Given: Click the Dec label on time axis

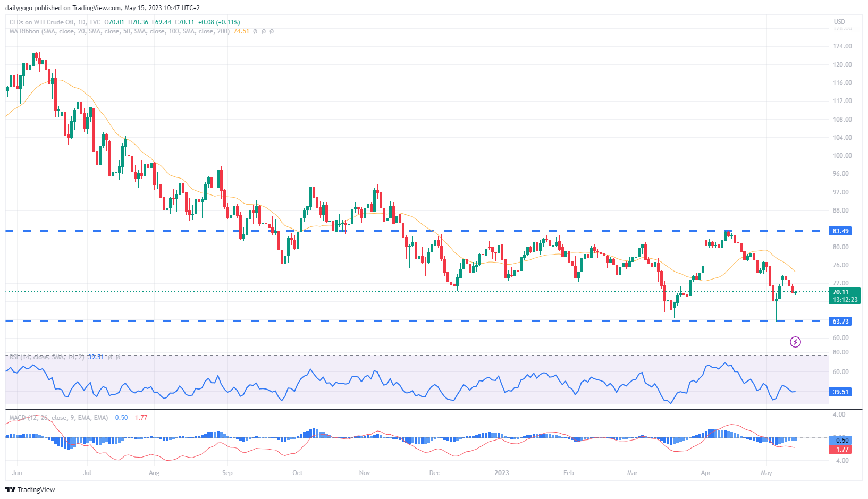Looking at the screenshot, I should [435, 473].
